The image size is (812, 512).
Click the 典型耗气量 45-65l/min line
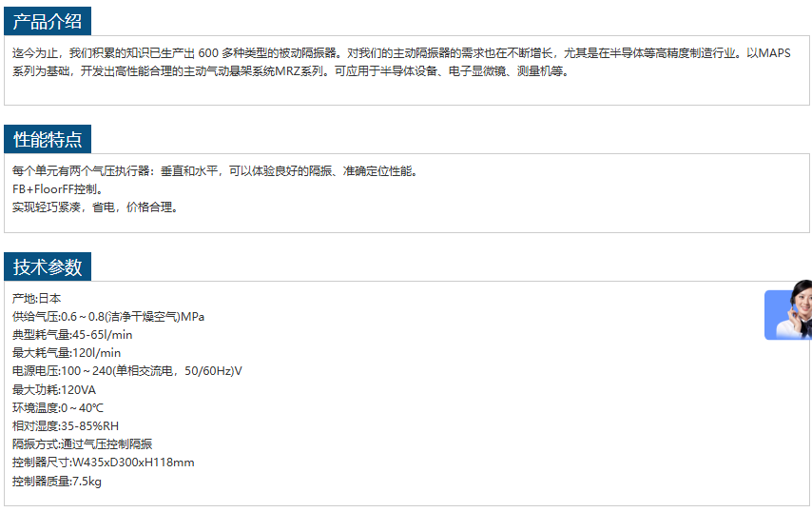tap(72, 335)
